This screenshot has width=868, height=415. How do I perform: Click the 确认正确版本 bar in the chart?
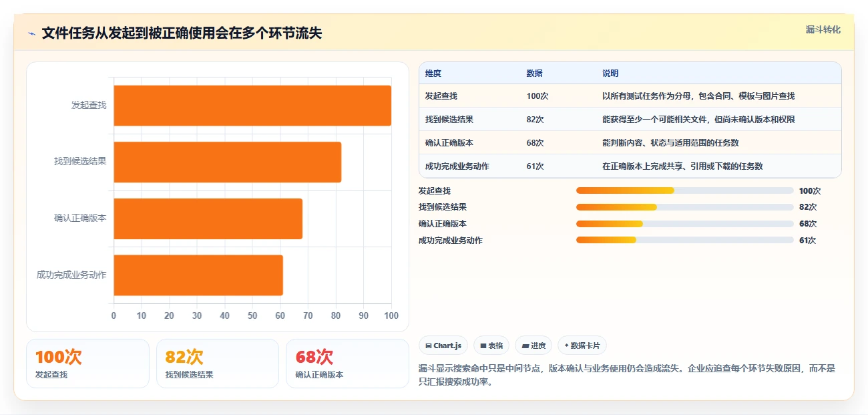point(208,219)
